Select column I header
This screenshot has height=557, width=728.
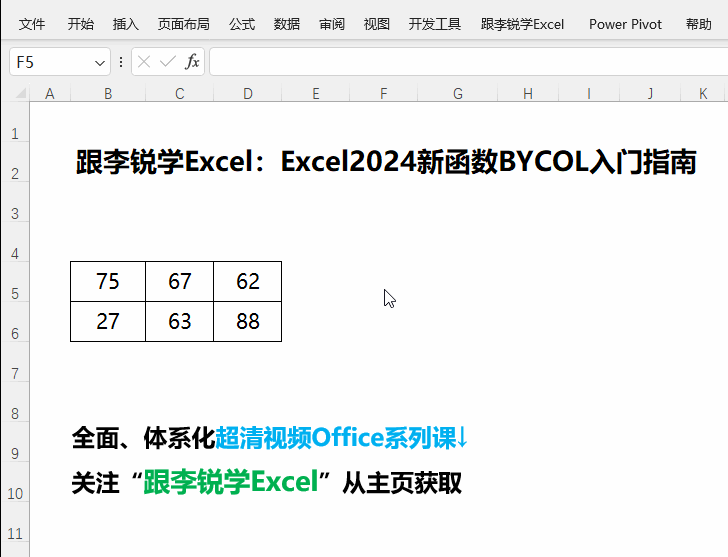[x=589, y=93]
